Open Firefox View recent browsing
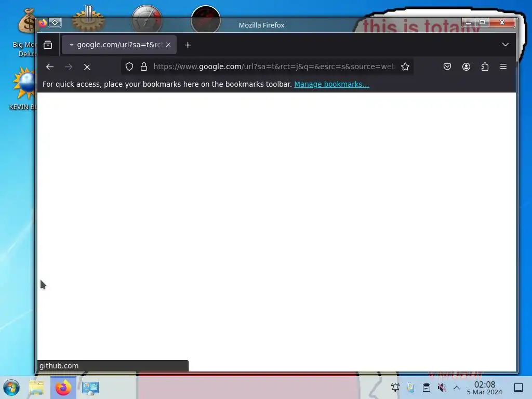The width and height of the screenshot is (532, 399). [48, 45]
